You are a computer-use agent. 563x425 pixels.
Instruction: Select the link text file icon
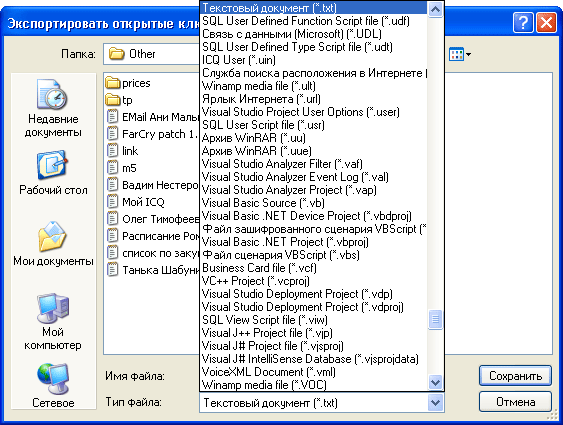pyautogui.click(x=113, y=150)
